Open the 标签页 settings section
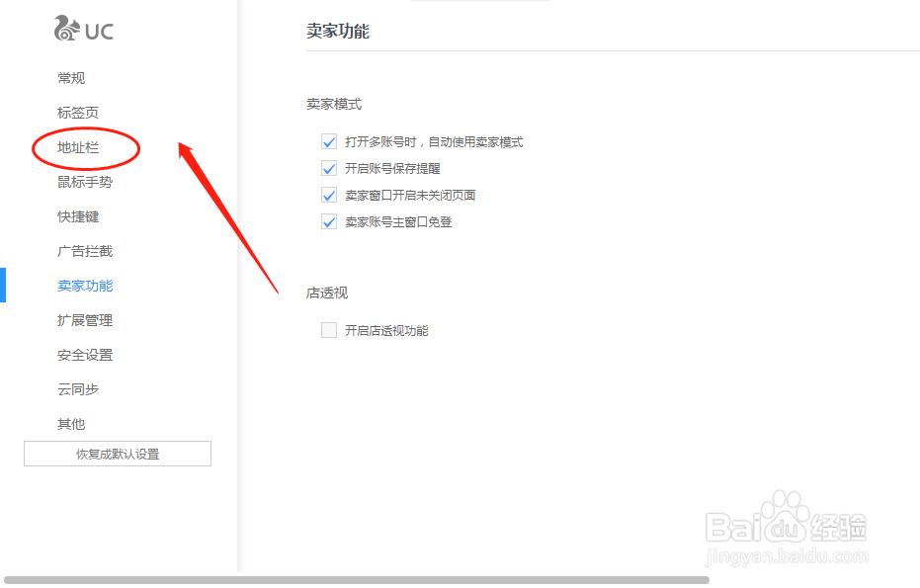The width and height of the screenshot is (920, 588). click(x=78, y=113)
